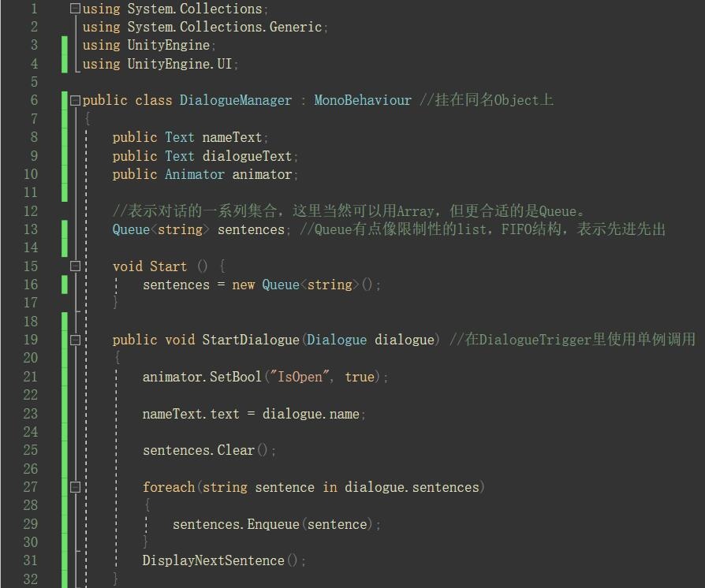Image resolution: width=705 pixels, height=588 pixels.
Task: Click the Animator type on line 10
Action: coord(195,174)
